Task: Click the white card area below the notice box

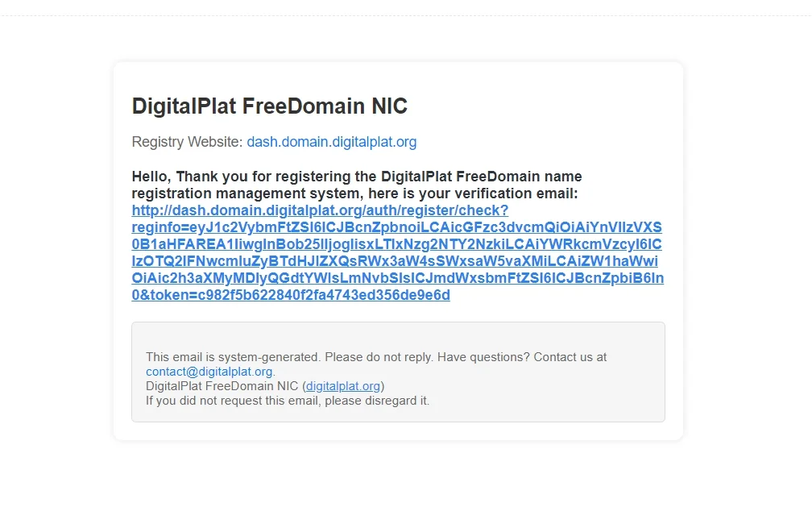Action: pos(398,431)
